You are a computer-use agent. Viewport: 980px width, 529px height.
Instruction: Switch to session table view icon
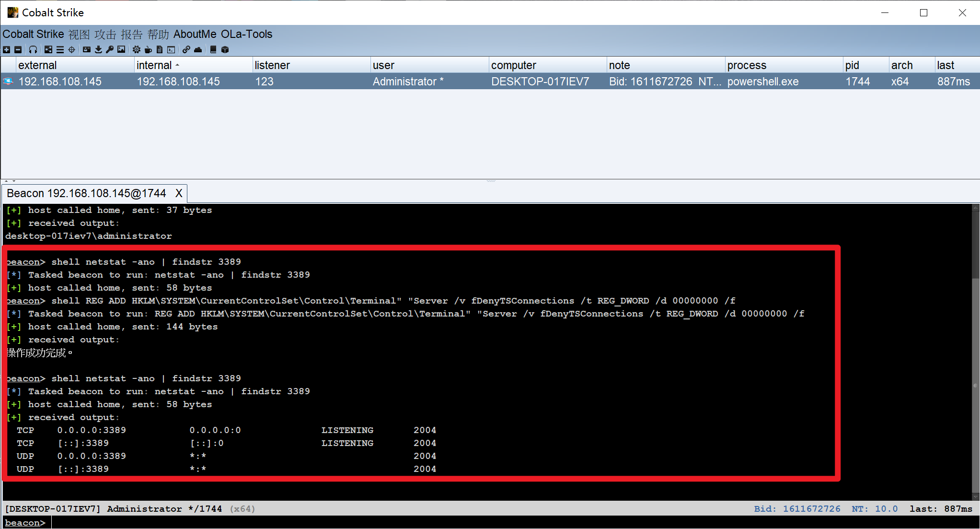click(60, 49)
